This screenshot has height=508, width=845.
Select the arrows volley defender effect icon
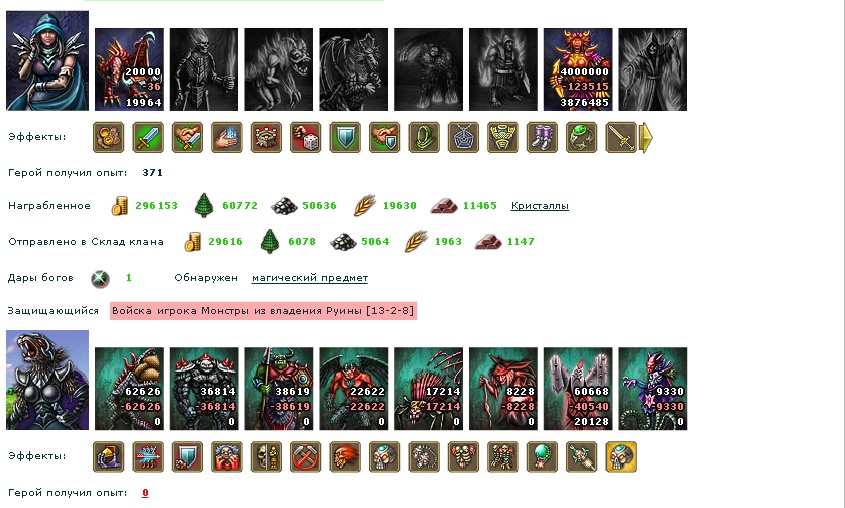148,457
